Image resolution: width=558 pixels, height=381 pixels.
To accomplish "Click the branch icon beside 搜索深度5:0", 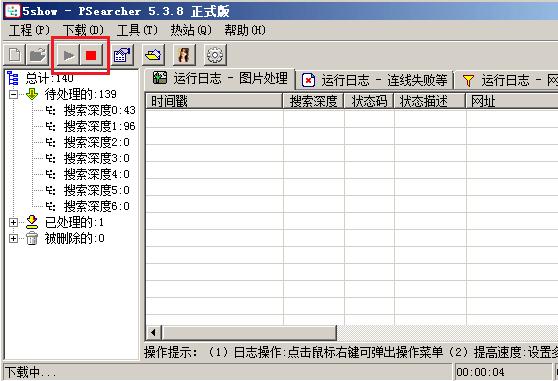I will click(51, 190).
